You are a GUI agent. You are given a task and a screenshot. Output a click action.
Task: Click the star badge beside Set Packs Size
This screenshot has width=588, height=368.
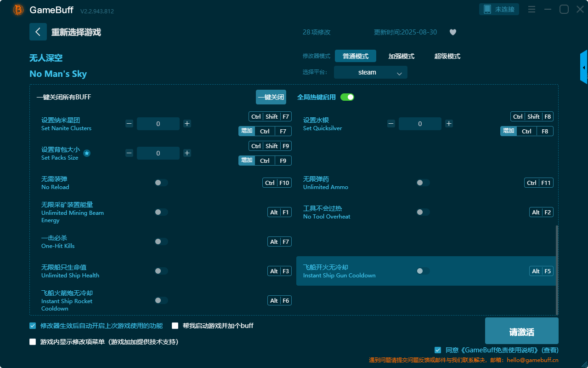pos(87,153)
